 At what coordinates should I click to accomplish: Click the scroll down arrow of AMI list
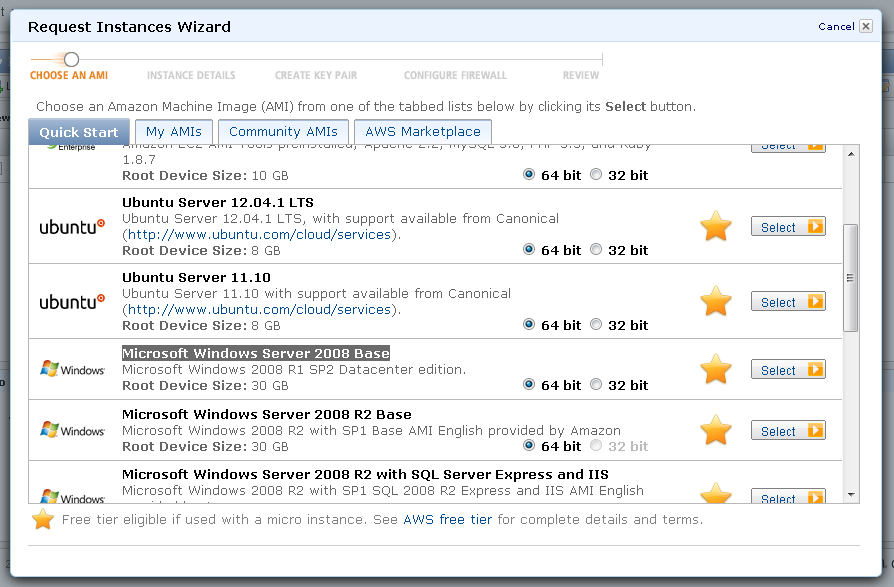click(851, 495)
